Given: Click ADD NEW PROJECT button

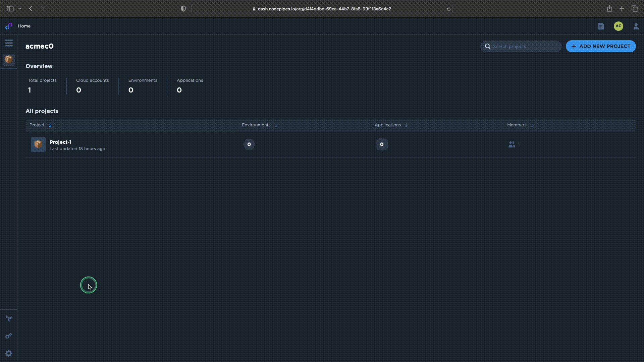Looking at the screenshot, I should [600, 46].
